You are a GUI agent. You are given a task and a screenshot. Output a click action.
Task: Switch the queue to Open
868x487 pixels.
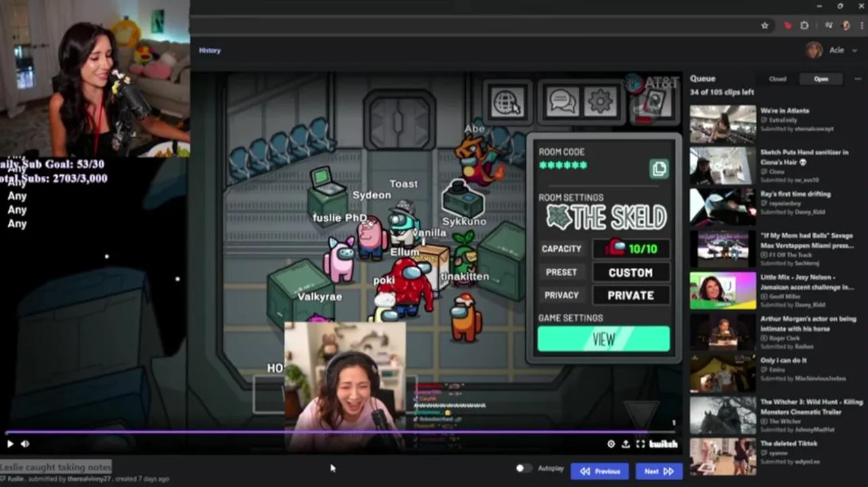[x=821, y=79]
